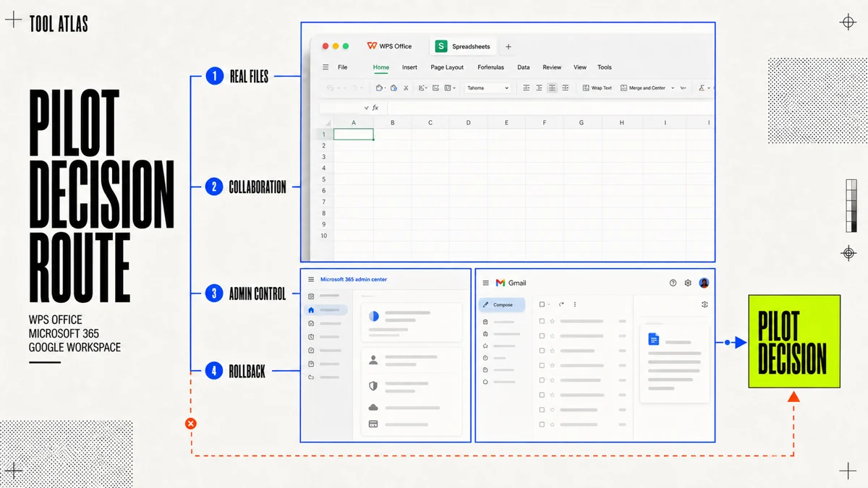Viewport: 868px width, 488px height.
Task: Add a new tab with the plus button
Action: (x=509, y=47)
